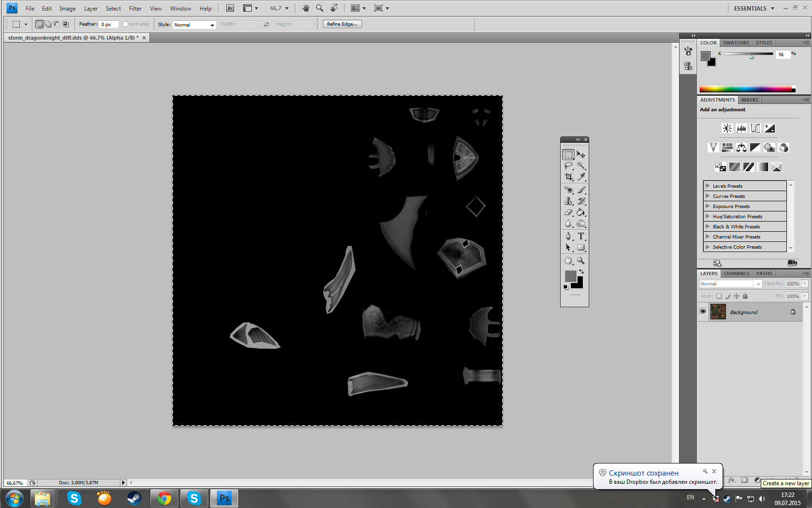Open Google Chrome from the taskbar
This screenshot has width=812, height=508.
point(164,498)
